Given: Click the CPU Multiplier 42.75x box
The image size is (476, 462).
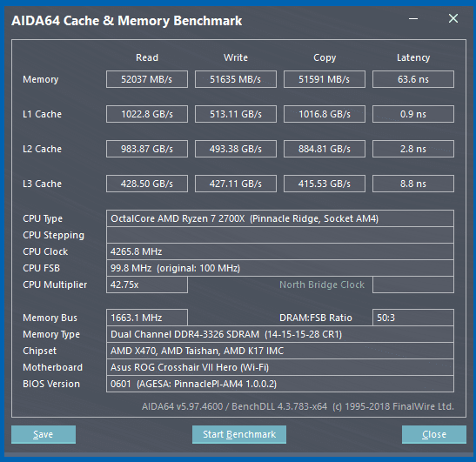Looking at the screenshot, I should pos(147,285).
